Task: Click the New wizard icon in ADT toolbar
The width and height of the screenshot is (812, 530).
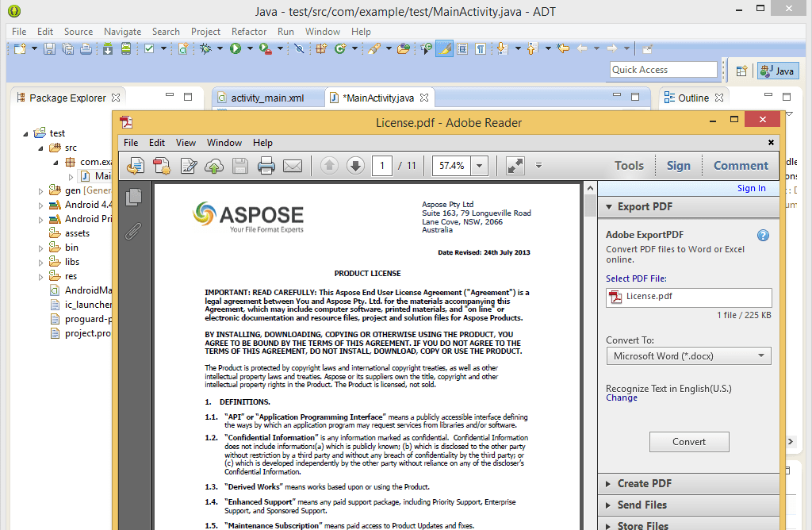Action: (x=20, y=48)
